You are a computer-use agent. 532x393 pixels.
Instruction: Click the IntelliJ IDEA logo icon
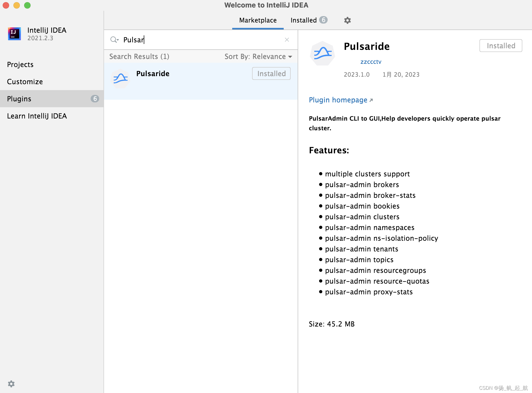click(14, 34)
